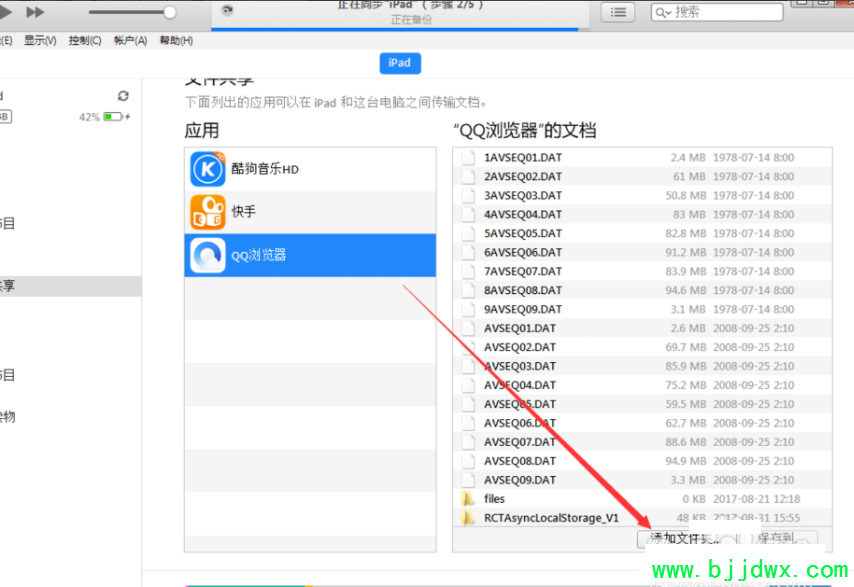Select 快手 app in list

click(x=310, y=212)
